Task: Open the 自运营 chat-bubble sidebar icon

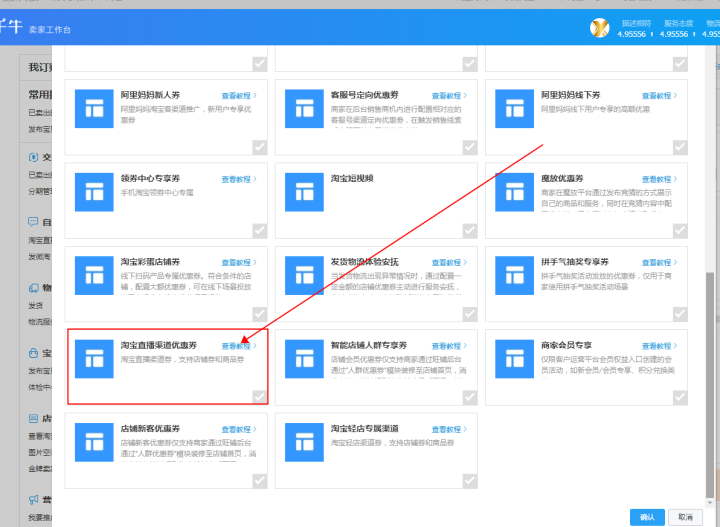Action: click(x=34, y=222)
